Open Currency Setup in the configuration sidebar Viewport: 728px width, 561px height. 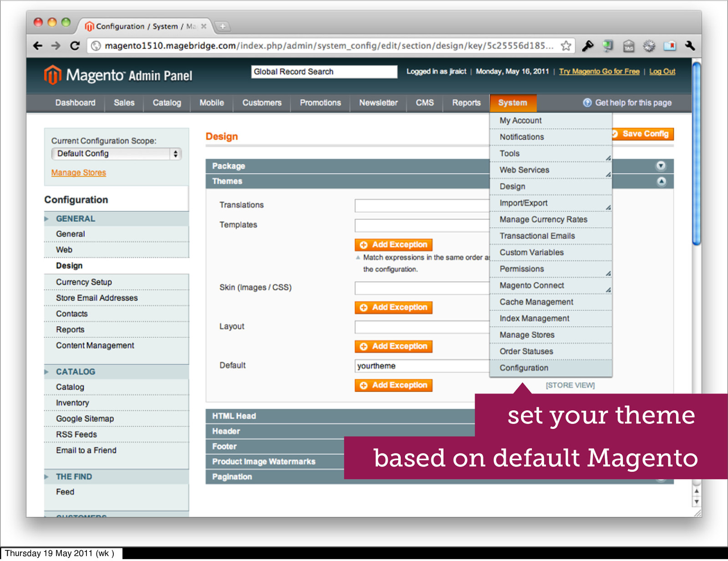116,282
